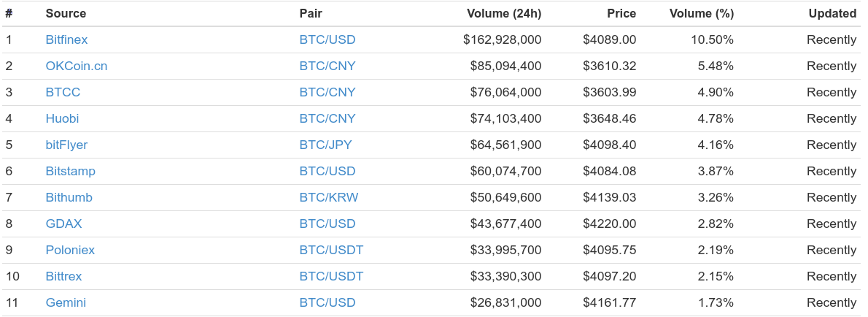Image resolution: width=868 pixels, height=317 pixels.
Task: Select the Bitstamp exchange link
Action: [x=70, y=171]
